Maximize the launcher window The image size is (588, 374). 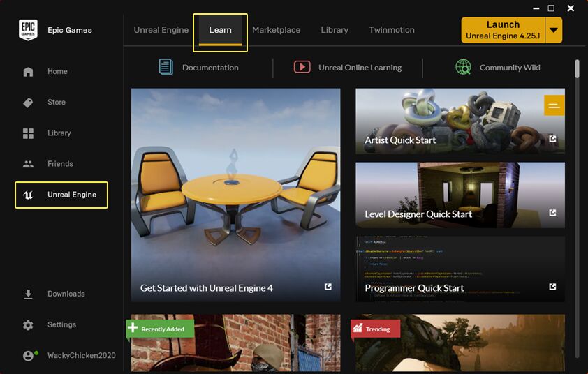tap(551, 8)
